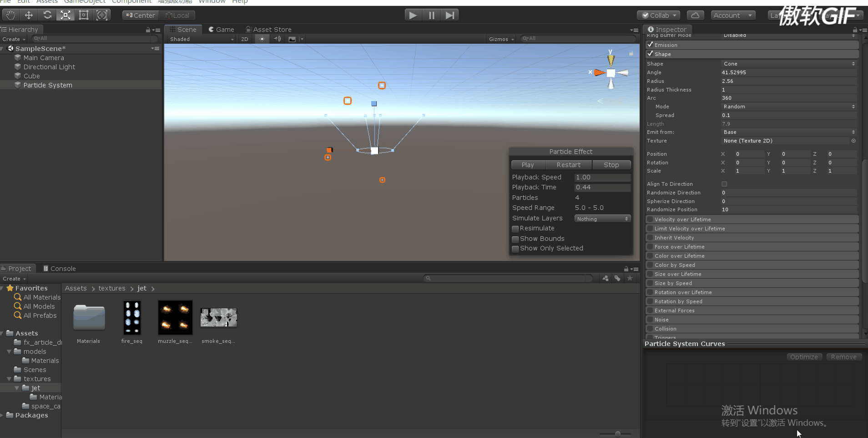
Task: Enable the Collision module checkbox
Action: (650, 329)
